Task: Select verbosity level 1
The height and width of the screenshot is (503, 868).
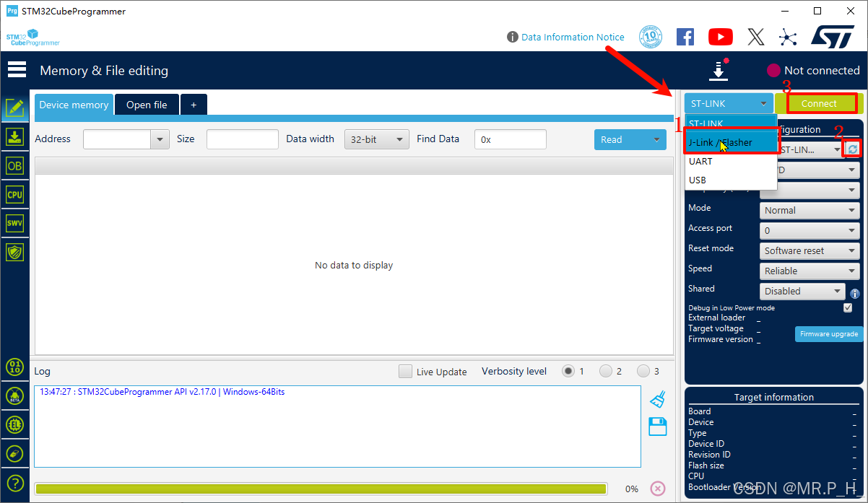Action: tap(568, 371)
